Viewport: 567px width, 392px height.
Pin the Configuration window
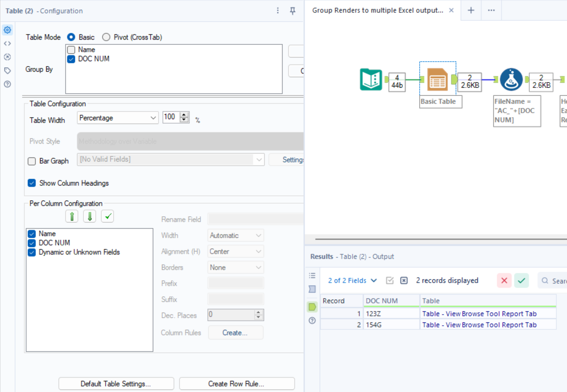click(292, 11)
